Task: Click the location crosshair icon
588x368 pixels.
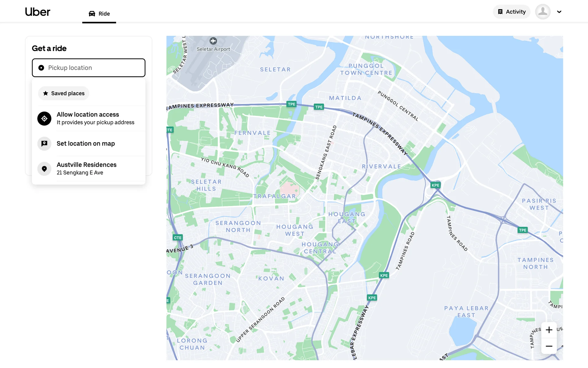Action: (x=44, y=118)
